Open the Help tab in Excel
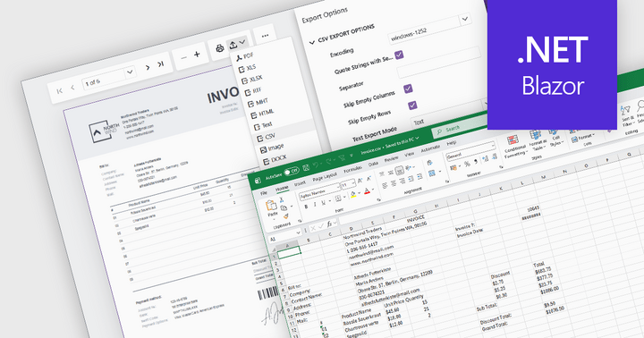The height and width of the screenshot is (338, 644). (x=452, y=143)
